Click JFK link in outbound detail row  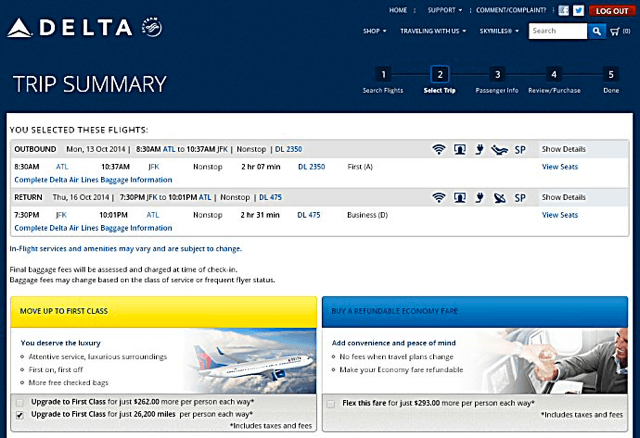tap(153, 167)
